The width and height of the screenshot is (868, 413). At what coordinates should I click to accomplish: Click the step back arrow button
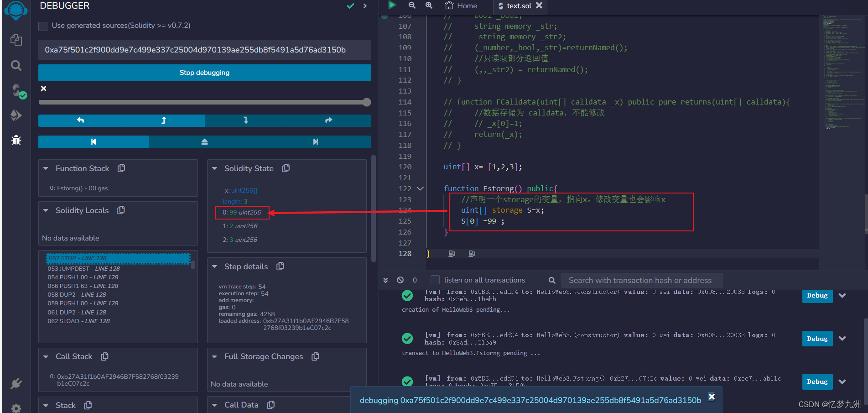point(163,120)
